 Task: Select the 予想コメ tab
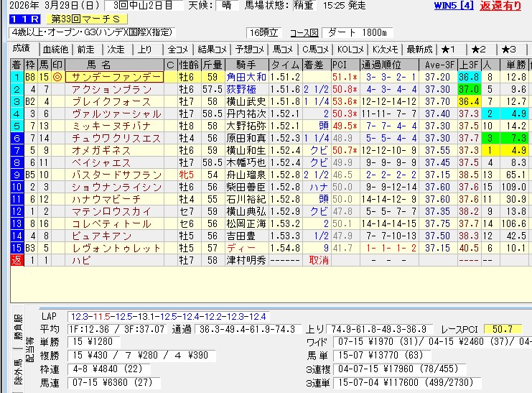pyautogui.click(x=251, y=49)
